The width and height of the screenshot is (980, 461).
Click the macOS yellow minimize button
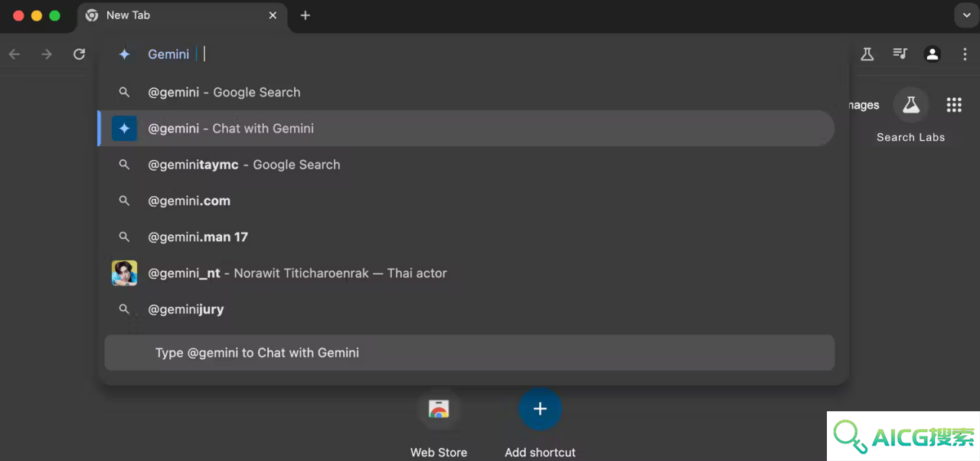coord(36,15)
